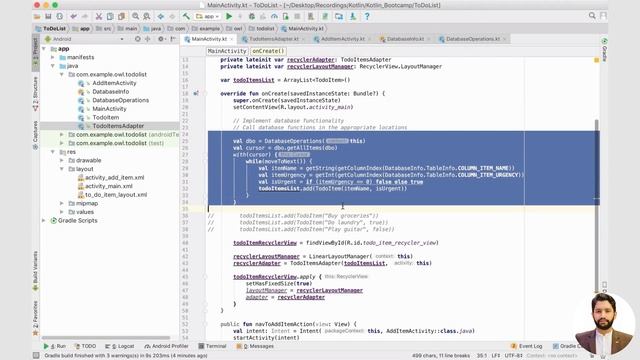Click the Save All toolbar icon
Image resolution: width=640 pixels, height=360 pixels.
(x=48, y=16)
